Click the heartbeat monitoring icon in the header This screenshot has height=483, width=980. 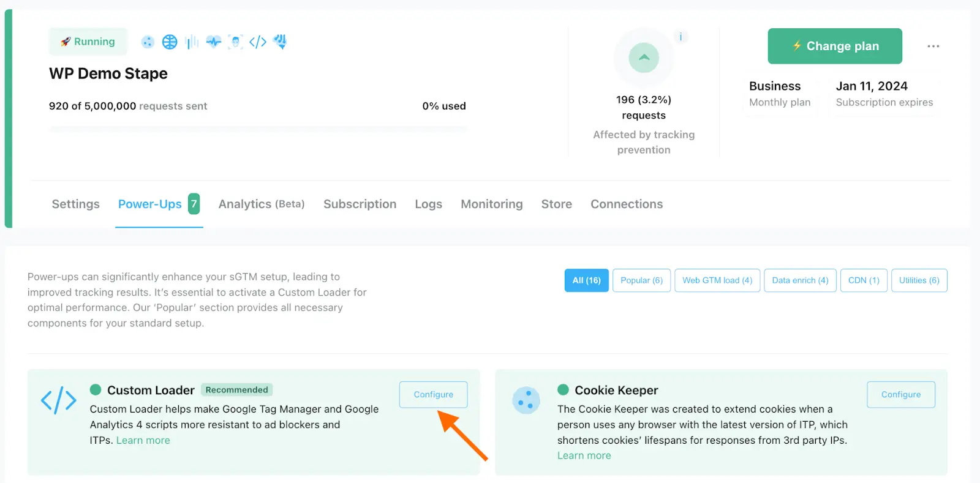coord(214,42)
